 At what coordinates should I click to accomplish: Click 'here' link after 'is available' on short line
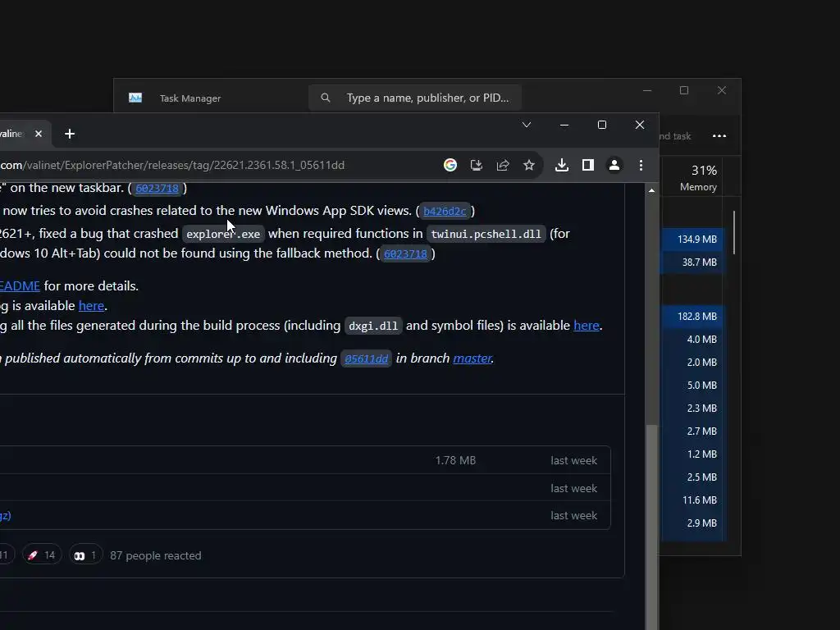[x=91, y=305]
